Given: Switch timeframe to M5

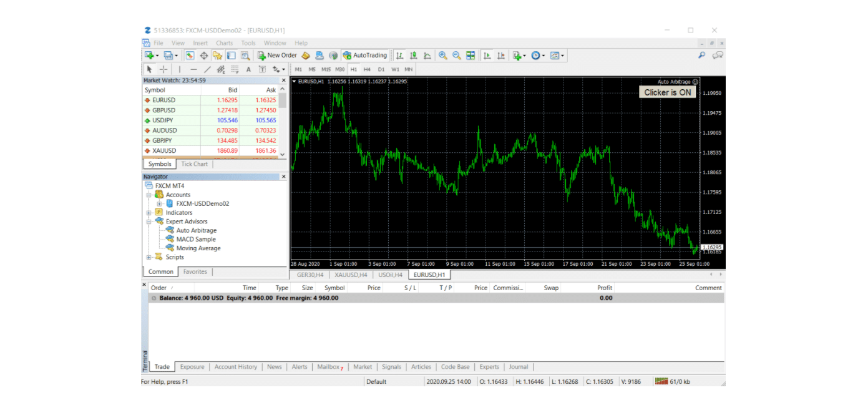Looking at the screenshot, I should (x=312, y=69).
